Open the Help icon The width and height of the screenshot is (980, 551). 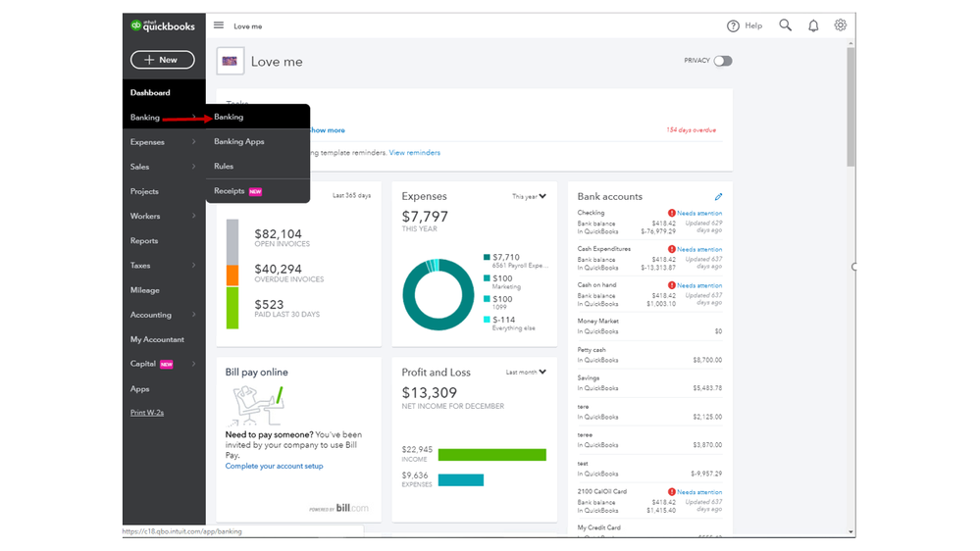[x=733, y=25]
